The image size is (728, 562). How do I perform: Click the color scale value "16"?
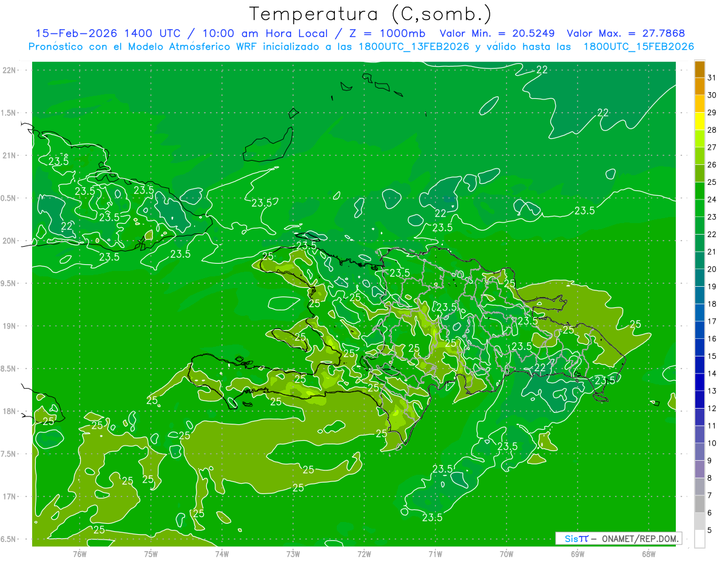point(712,339)
